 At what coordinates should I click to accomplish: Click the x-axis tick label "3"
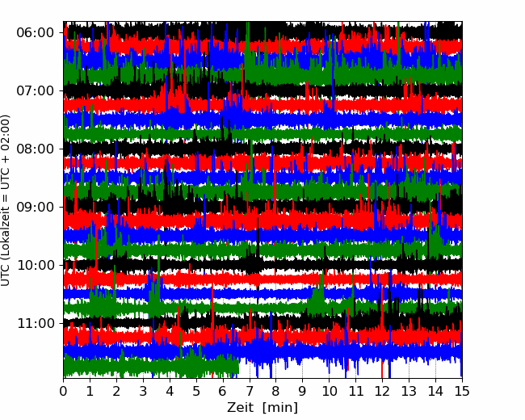(143, 391)
